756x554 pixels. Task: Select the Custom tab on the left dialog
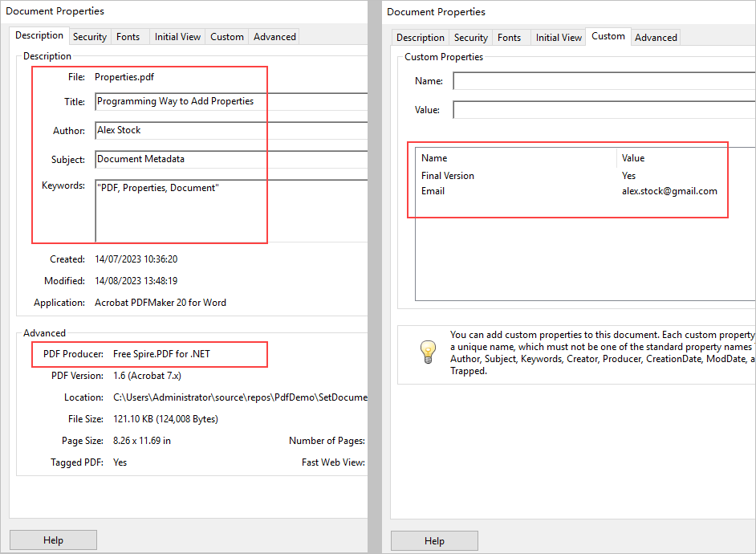(226, 35)
